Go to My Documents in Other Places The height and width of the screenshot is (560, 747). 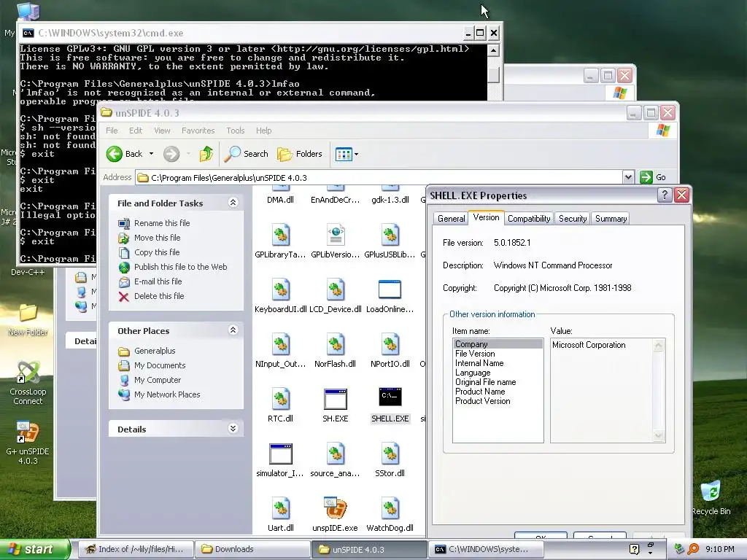[x=160, y=365]
